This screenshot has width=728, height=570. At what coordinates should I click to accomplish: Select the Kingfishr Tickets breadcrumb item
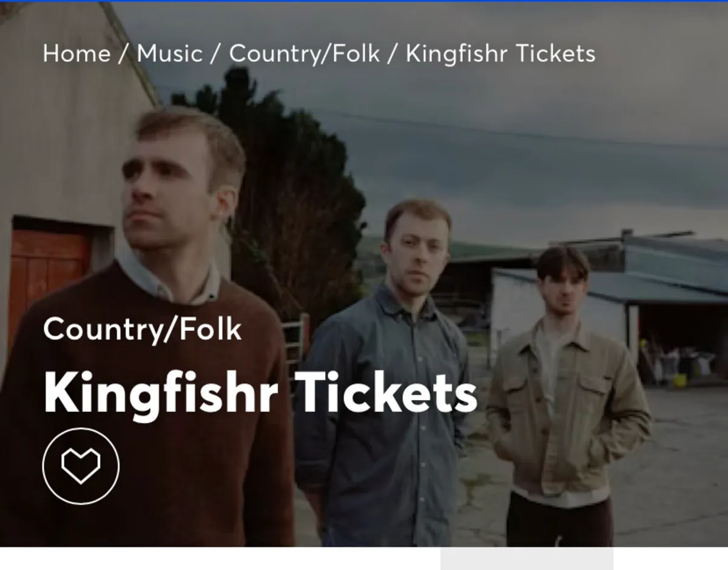(x=500, y=53)
